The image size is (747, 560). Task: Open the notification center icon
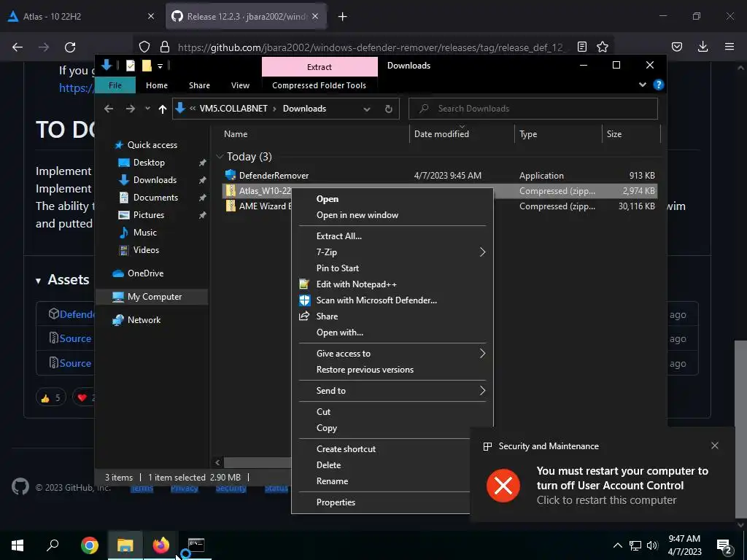(x=724, y=545)
